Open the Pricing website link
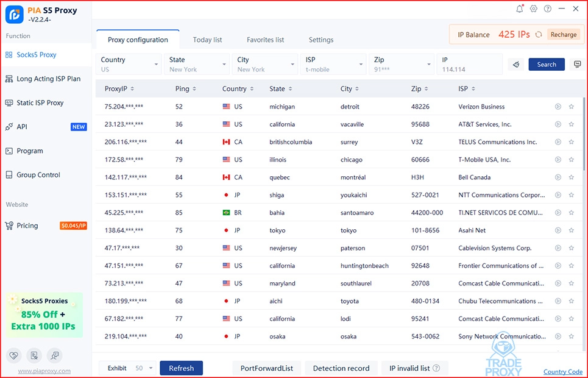The image size is (588, 378). point(46,226)
